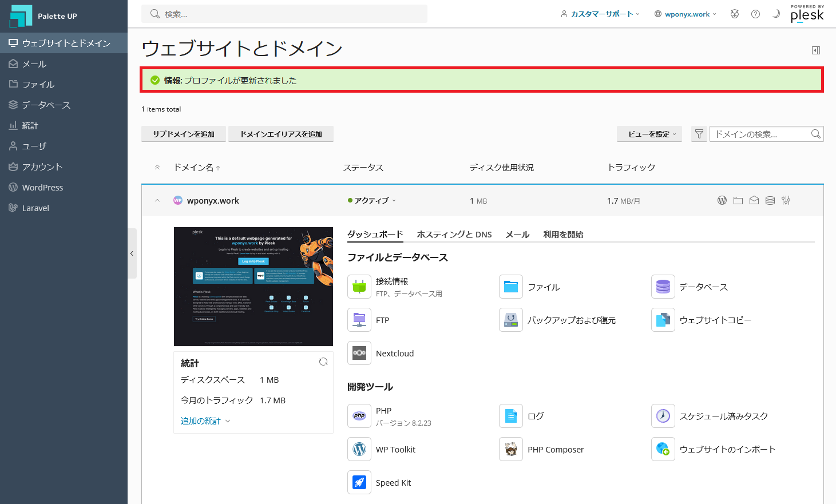Open the PHP version settings icon

(359, 416)
